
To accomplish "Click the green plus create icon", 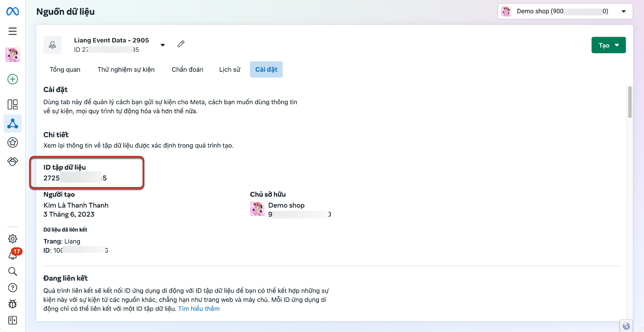I will [12, 79].
